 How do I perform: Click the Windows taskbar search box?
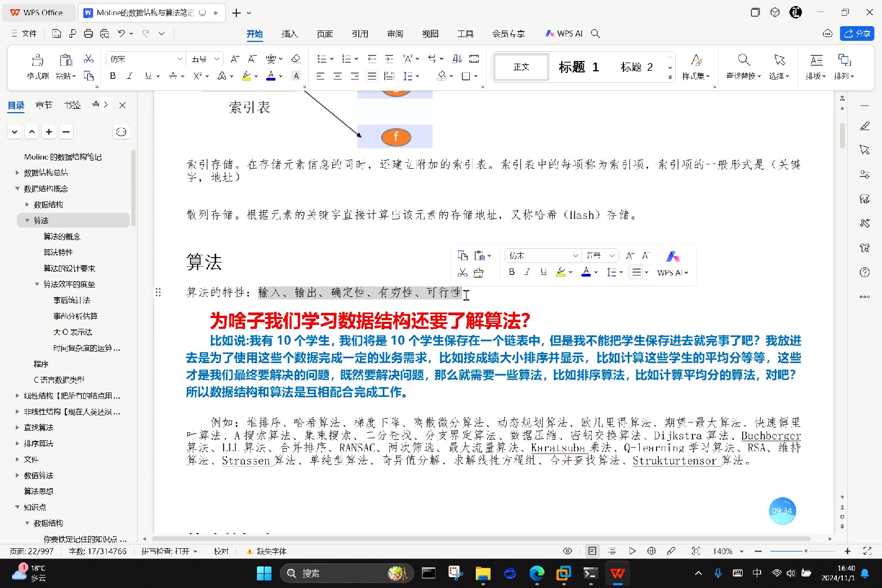pyautogui.click(x=347, y=573)
